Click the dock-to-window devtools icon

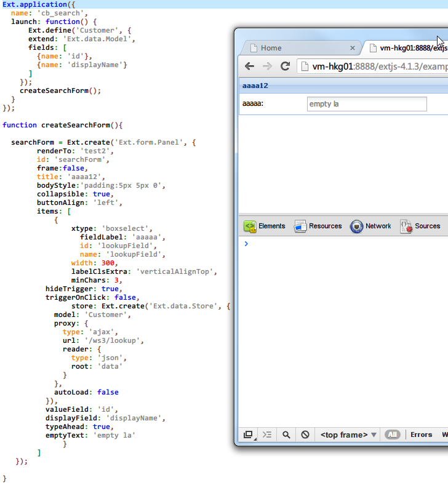pyautogui.click(x=248, y=435)
